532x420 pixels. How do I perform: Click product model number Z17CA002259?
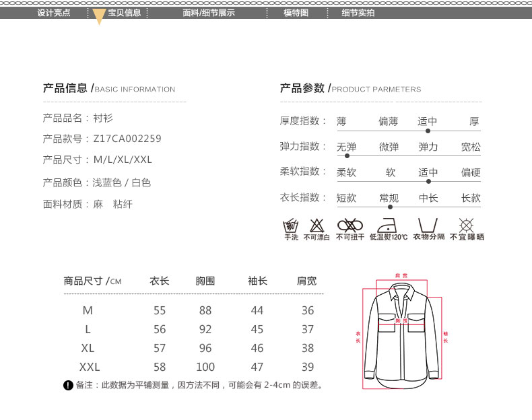[x=127, y=139]
